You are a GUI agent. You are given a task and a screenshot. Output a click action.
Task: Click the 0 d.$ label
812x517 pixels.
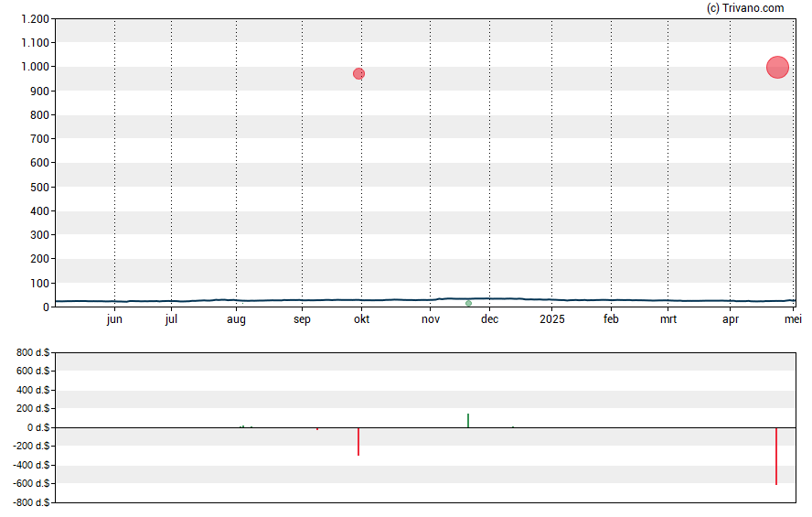click(38, 427)
